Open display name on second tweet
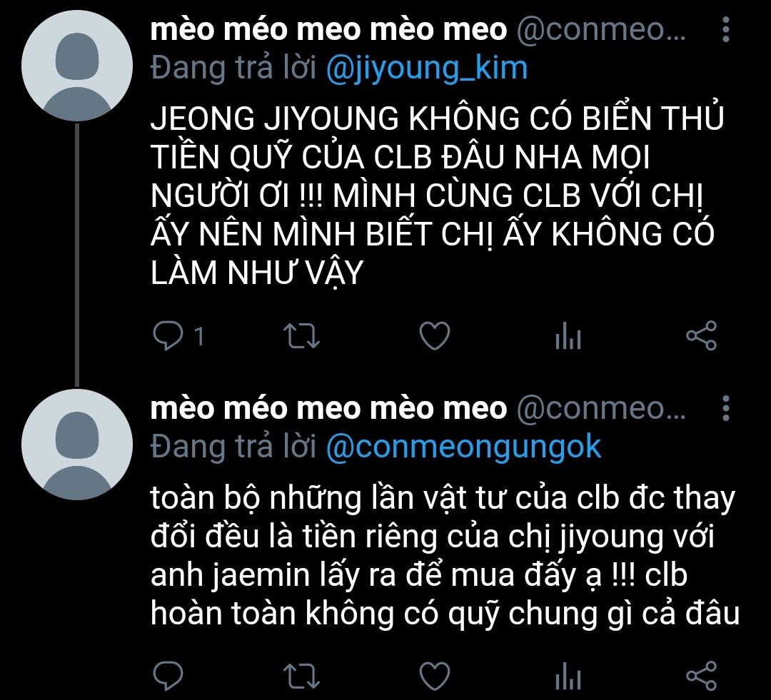The width and height of the screenshot is (771, 700). coord(328,408)
